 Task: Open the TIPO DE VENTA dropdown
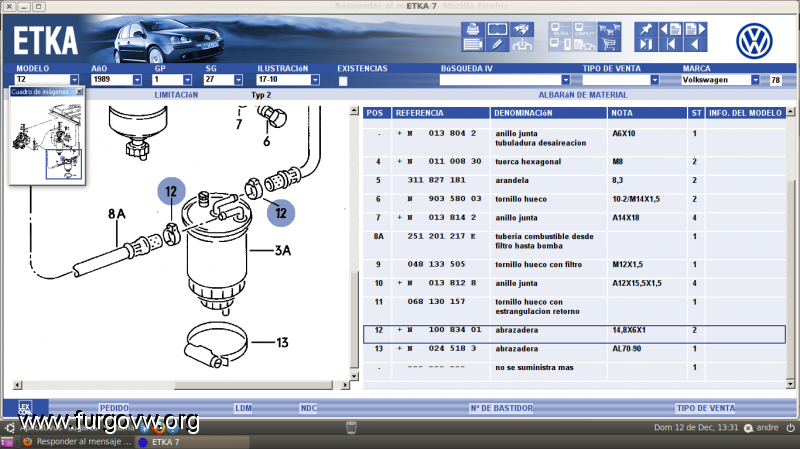(x=655, y=80)
